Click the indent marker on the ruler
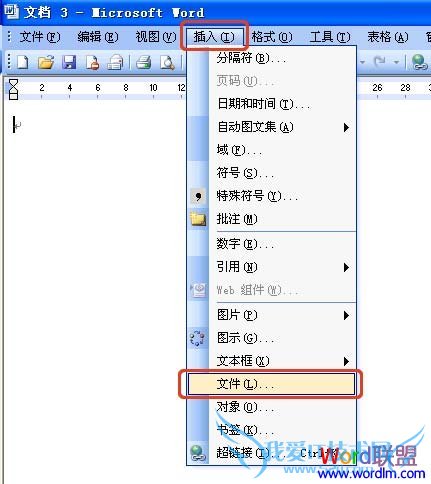 coord(14,89)
